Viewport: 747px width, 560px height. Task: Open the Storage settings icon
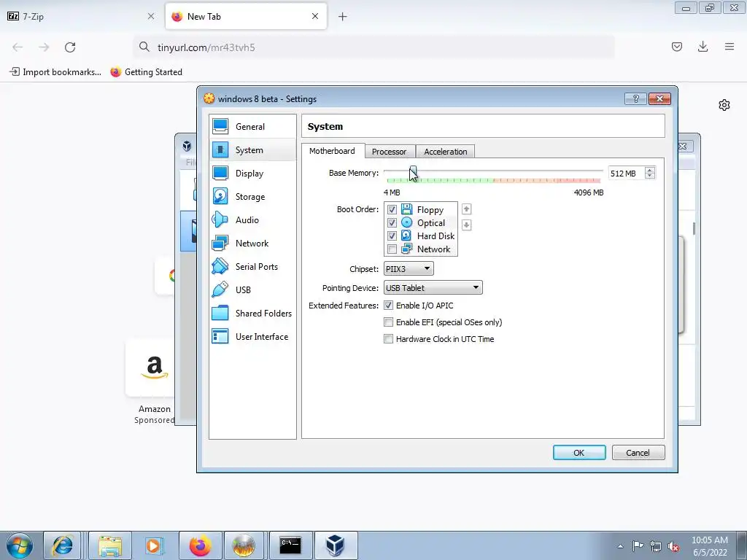(x=220, y=196)
